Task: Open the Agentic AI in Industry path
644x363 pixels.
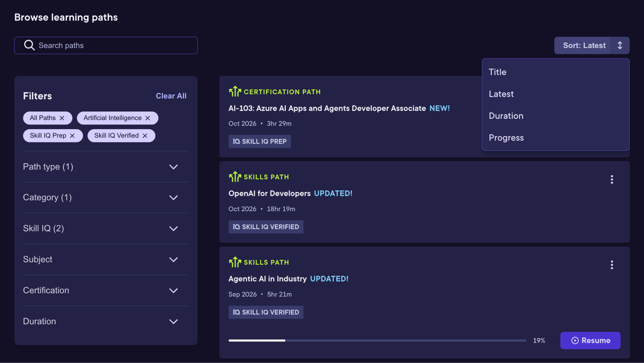Action: [x=268, y=279]
